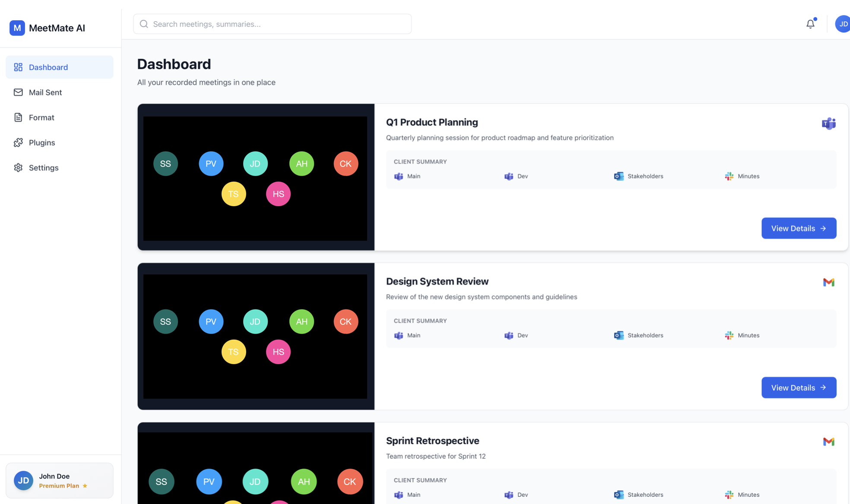Click Gmail icon on Sprint Retrospective card

coord(828,441)
